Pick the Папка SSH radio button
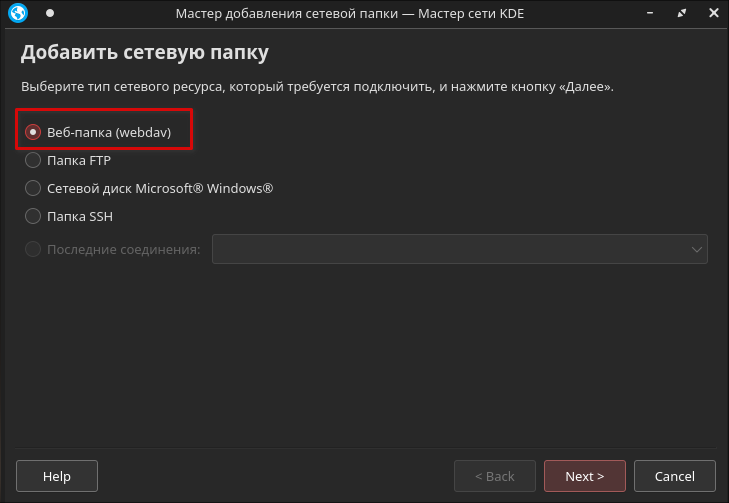This screenshot has height=503, width=729. pos(33,216)
